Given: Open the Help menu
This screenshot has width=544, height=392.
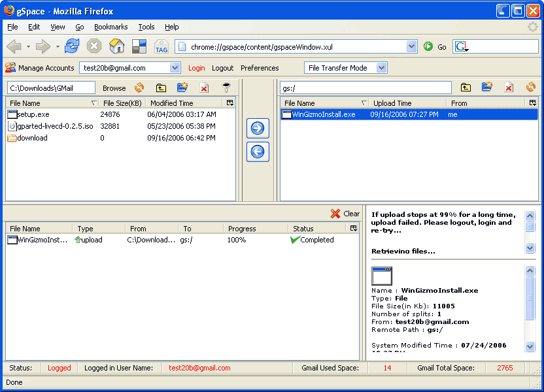Looking at the screenshot, I should [172, 27].
